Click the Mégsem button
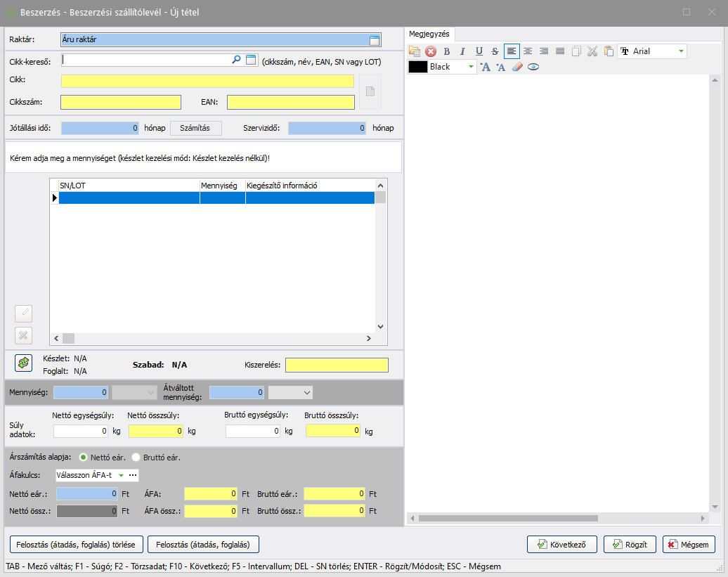The width and height of the screenshot is (728, 577). click(x=689, y=545)
